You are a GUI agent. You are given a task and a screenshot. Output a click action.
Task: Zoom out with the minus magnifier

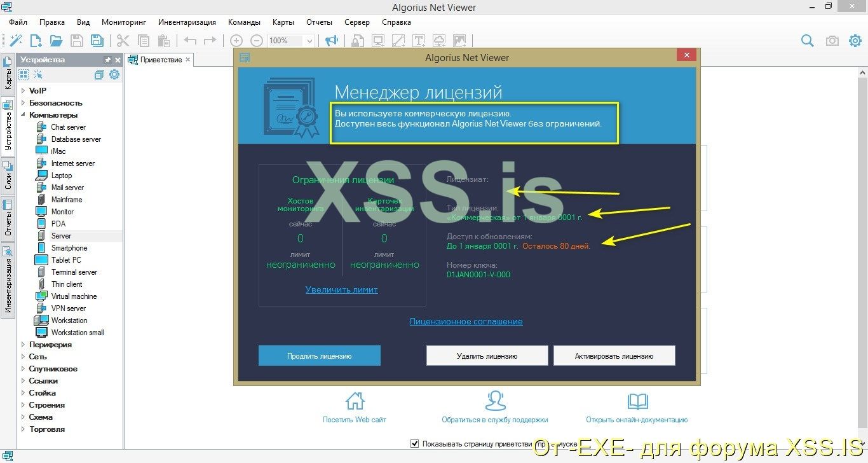coord(256,41)
